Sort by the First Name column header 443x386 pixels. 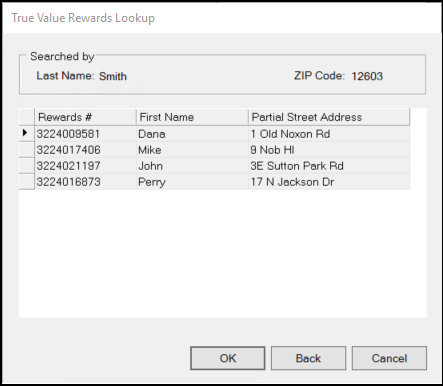[x=192, y=117]
